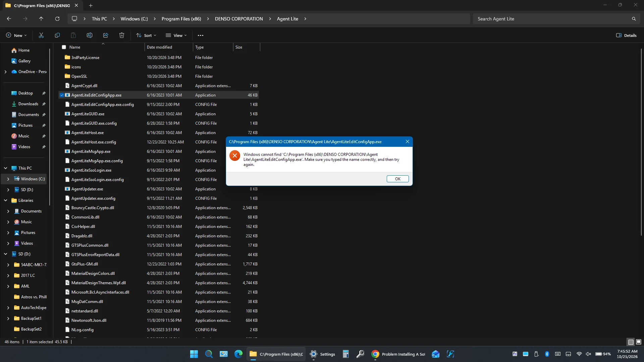Switch to large thumbnails view icon
Viewport: 644px width, 362px height.
639,342
